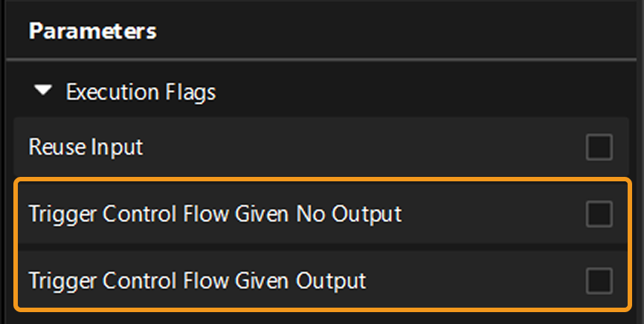This screenshot has width=644, height=324.
Task: Select the Trigger Control Flow Given Output label
Action: pyautogui.click(x=197, y=282)
